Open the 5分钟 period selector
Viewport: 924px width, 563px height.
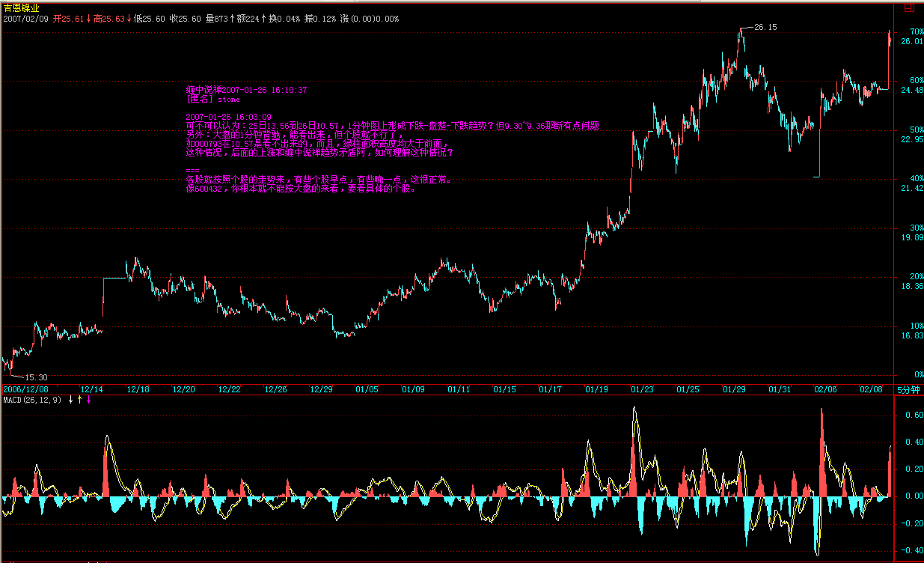pos(908,389)
